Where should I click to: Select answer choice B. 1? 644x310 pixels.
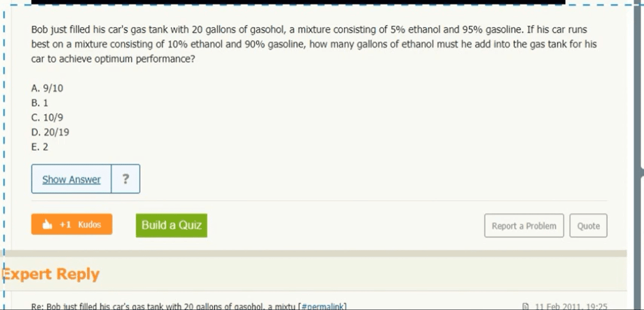pos(40,103)
